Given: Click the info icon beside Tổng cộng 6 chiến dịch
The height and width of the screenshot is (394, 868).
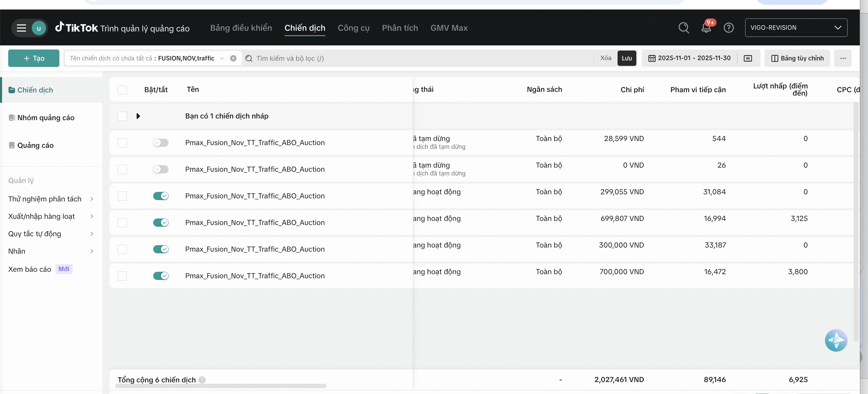Looking at the screenshot, I should [202, 380].
